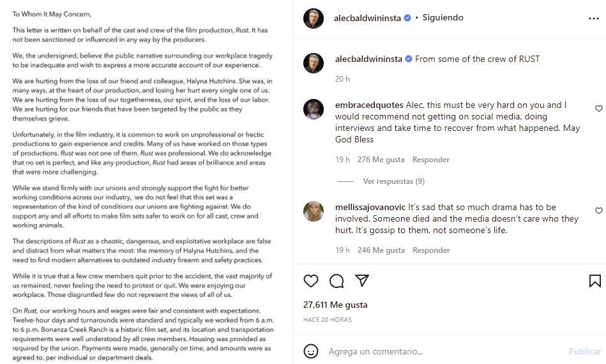Expand Ver respuestas (9) replies
606x364 pixels.
pos(393,181)
